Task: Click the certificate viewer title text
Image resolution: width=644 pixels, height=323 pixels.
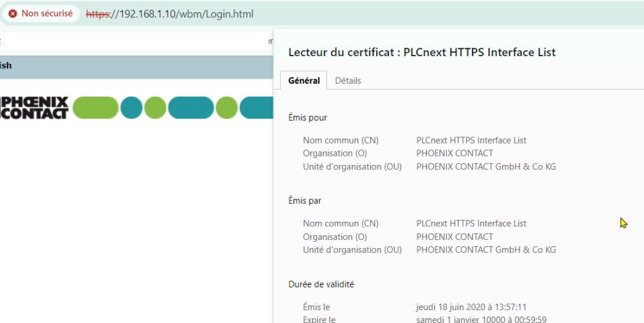Action: (x=421, y=52)
